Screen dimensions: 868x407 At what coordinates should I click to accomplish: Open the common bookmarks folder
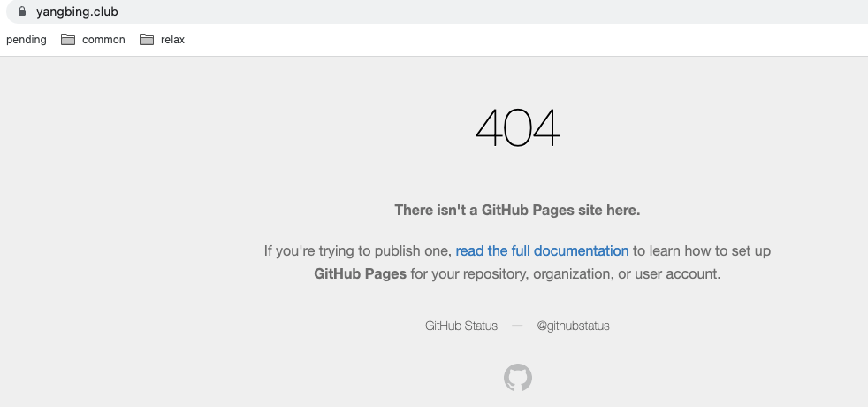coord(93,40)
